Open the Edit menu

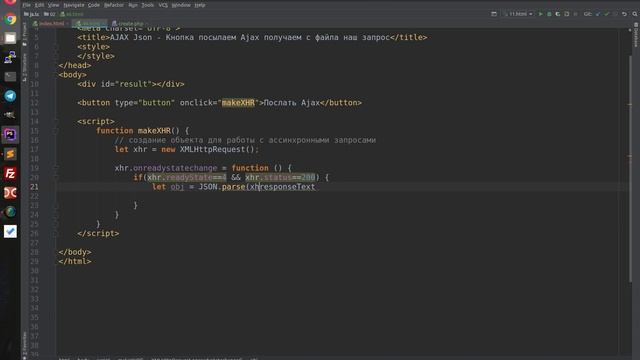click(x=39, y=5)
